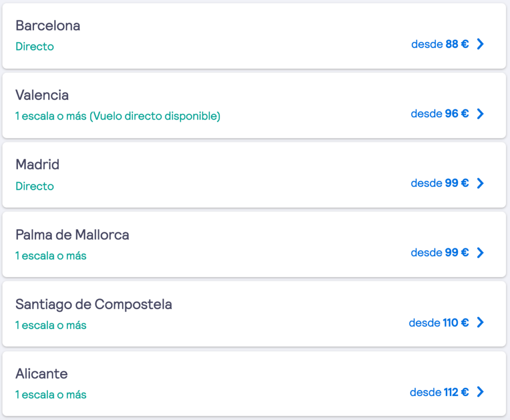Click the chevron in Santiago de Compostela row
This screenshot has height=420, width=510.
tap(481, 322)
